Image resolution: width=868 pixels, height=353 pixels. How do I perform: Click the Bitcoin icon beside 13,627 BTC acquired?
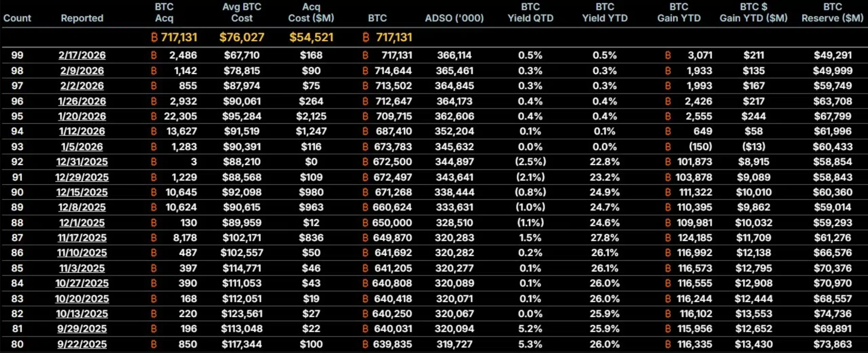click(154, 131)
